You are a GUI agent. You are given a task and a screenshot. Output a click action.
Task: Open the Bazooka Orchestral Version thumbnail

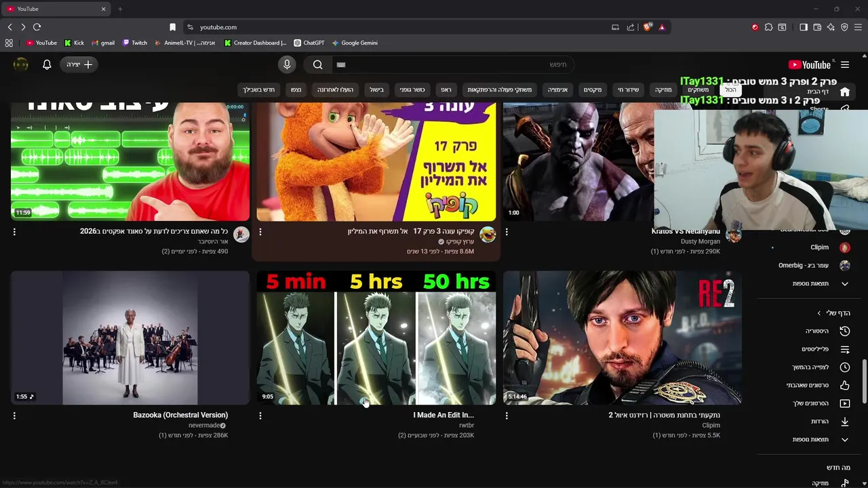point(130,338)
